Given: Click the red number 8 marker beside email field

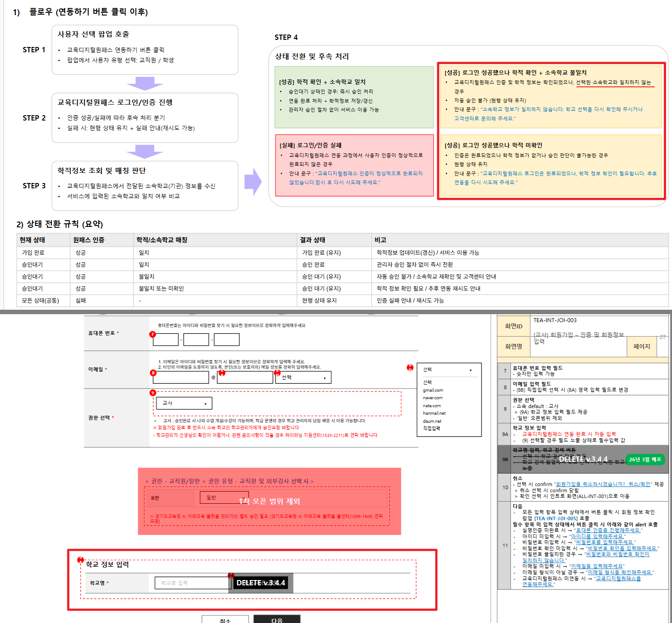Looking at the screenshot, I should click(x=153, y=373).
